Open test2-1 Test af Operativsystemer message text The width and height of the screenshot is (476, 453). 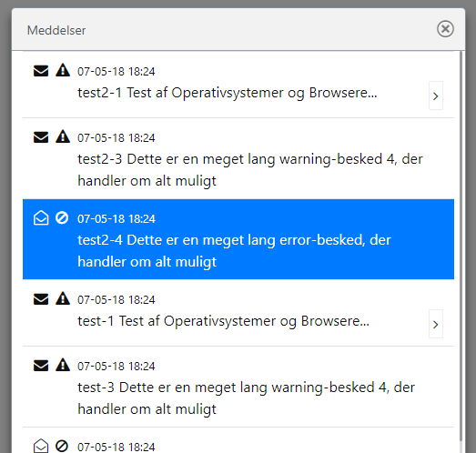(x=227, y=93)
